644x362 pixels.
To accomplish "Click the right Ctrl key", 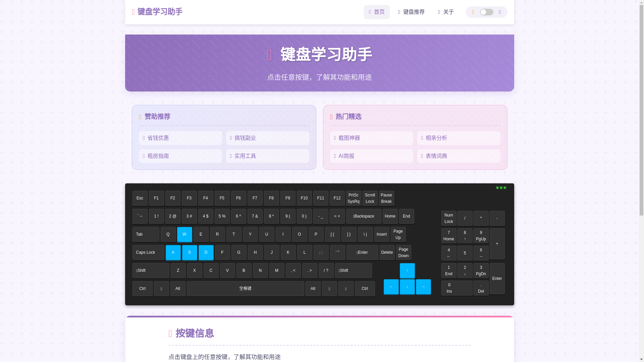I will (x=365, y=289).
